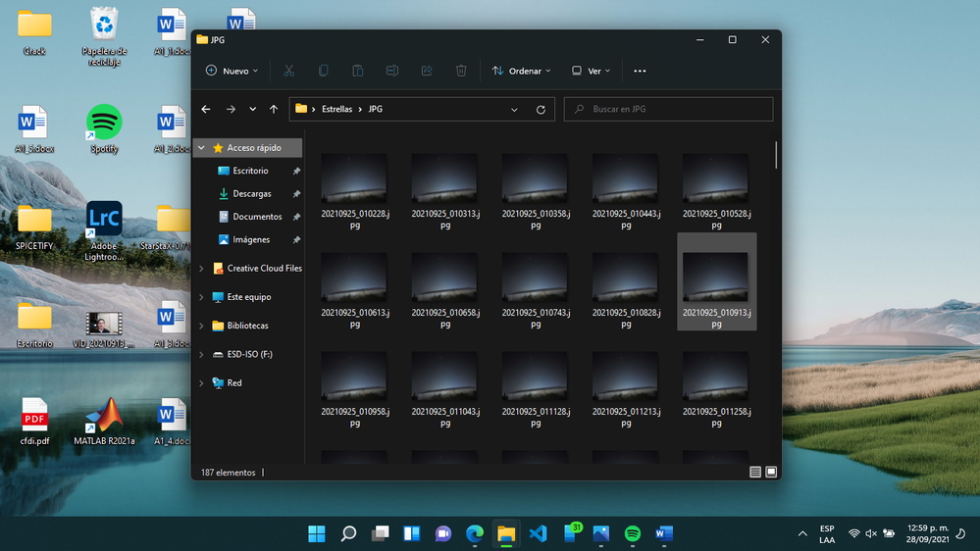Expand Este equipo tree node
980x551 pixels.
tap(201, 297)
